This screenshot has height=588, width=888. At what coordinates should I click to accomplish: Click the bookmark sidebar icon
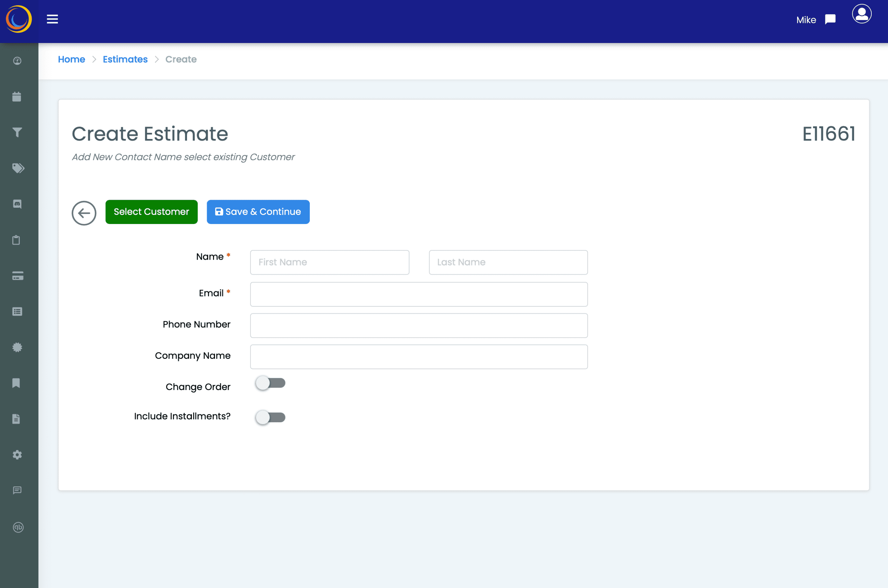click(16, 383)
